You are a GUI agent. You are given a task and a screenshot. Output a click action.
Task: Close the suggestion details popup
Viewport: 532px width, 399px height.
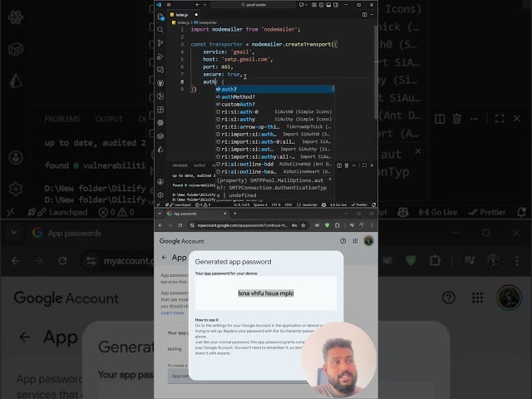point(330,180)
